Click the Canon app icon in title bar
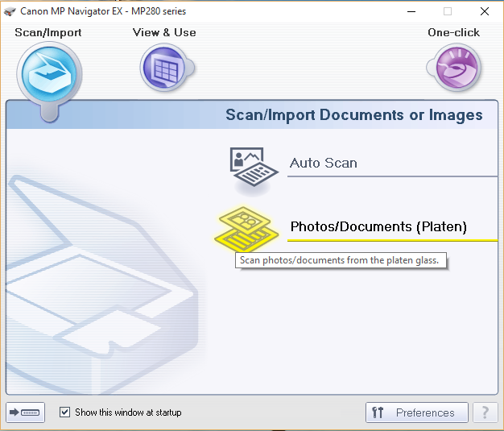The width and height of the screenshot is (504, 431). pyautogui.click(x=10, y=11)
